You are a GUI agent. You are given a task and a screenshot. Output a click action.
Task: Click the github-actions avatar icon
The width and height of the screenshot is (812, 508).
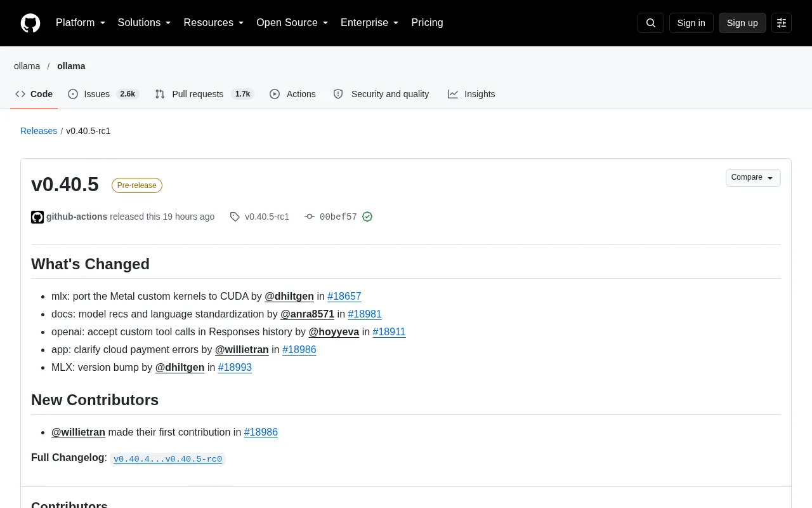tap(37, 217)
